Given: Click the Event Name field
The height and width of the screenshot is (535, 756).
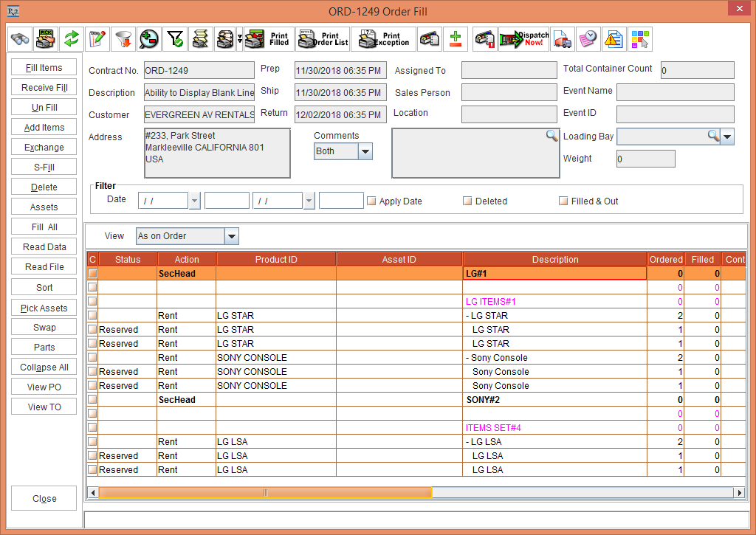Looking at the screenshot, I should 675,92.
